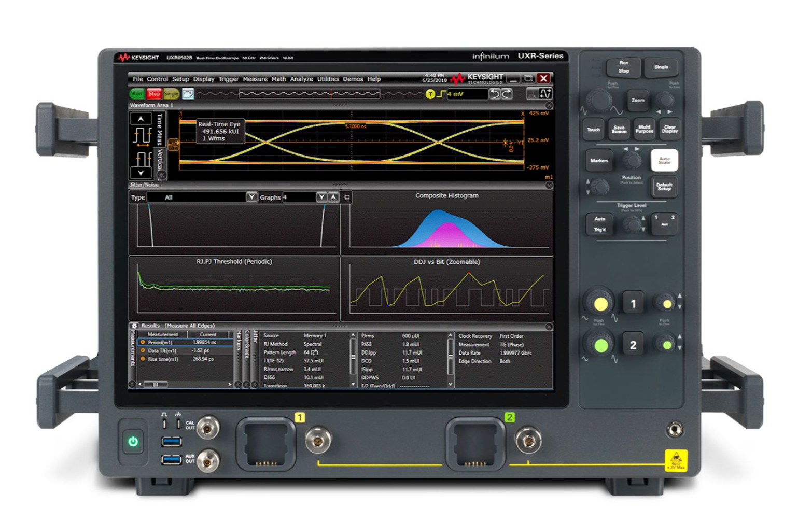812x522 pixels.
Task: Click the trigger level field showing 4 mV
Action: tap(467, 94)
